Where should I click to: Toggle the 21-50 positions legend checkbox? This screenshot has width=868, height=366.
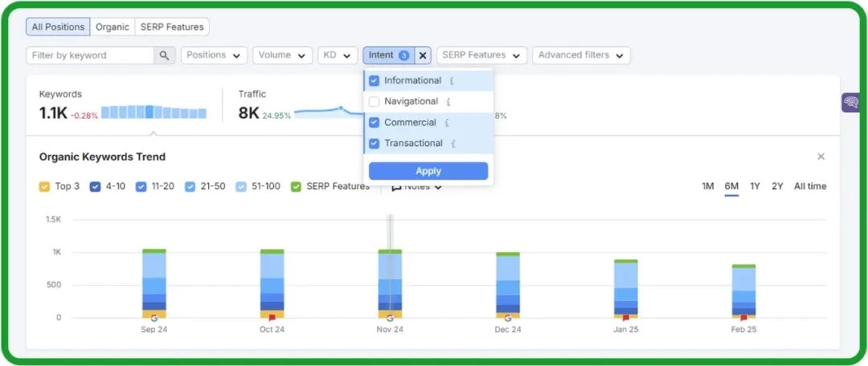(x=190, y=187)
